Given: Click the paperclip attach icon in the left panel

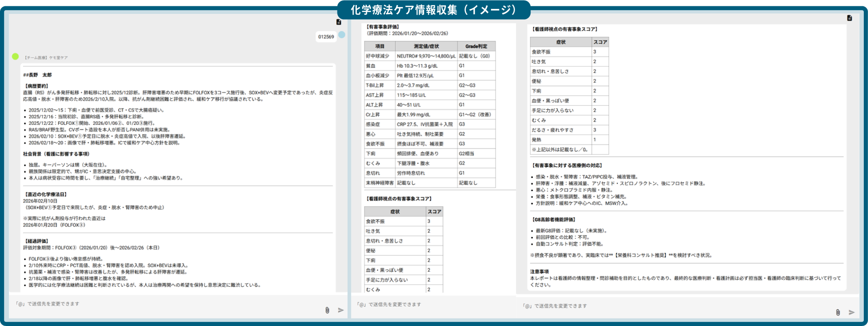Looking at the screenshot, I should tap(327, 310).
